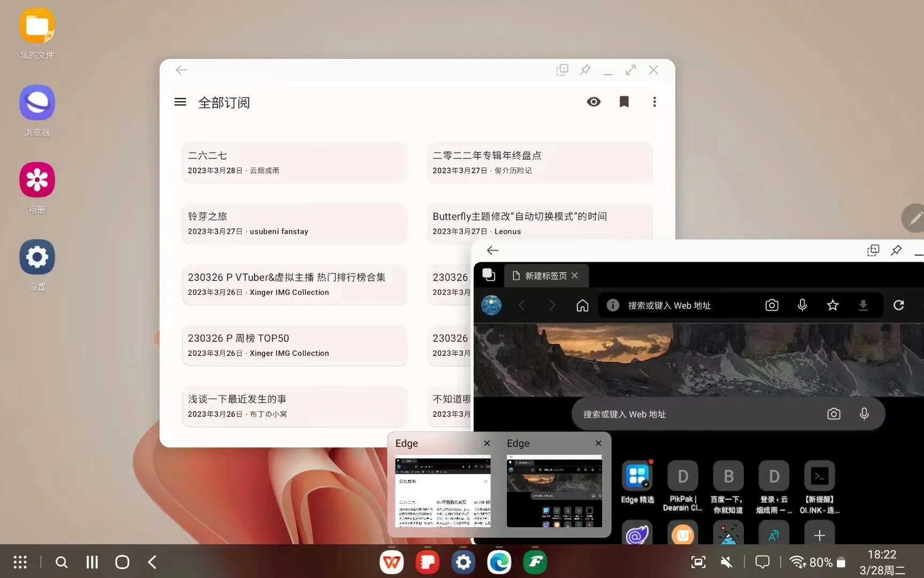Open the 230326 P 周榜 TOP50 article

[x=294, y=345]
